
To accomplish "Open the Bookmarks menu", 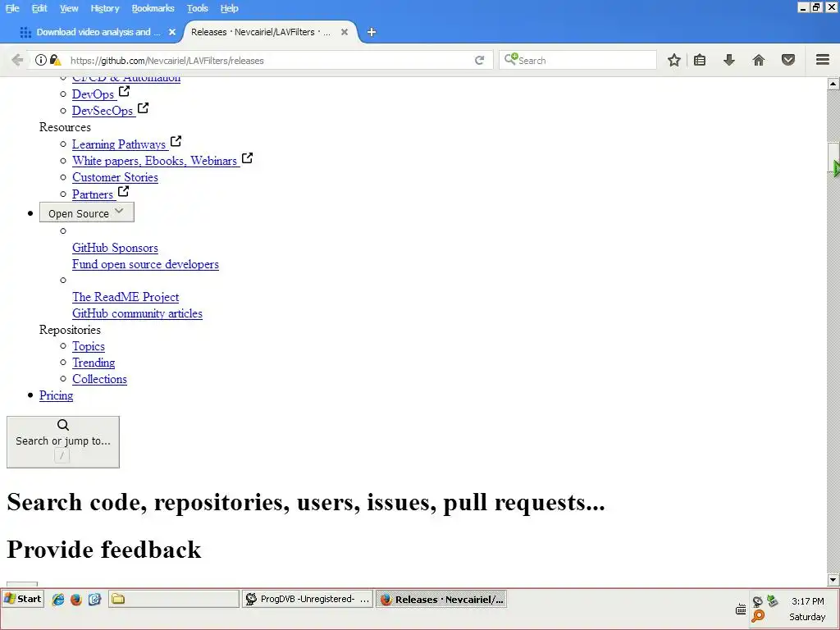I will click(x=153, y=8).
